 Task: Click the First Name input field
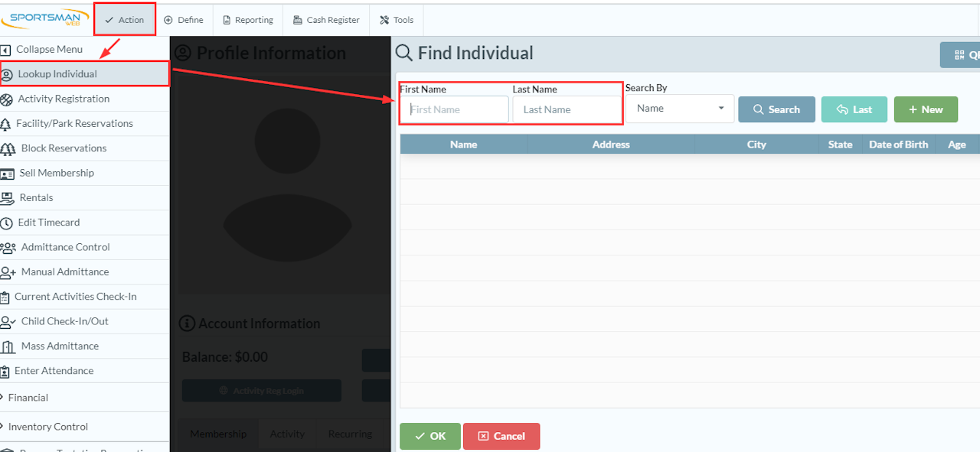pos(455,109)
